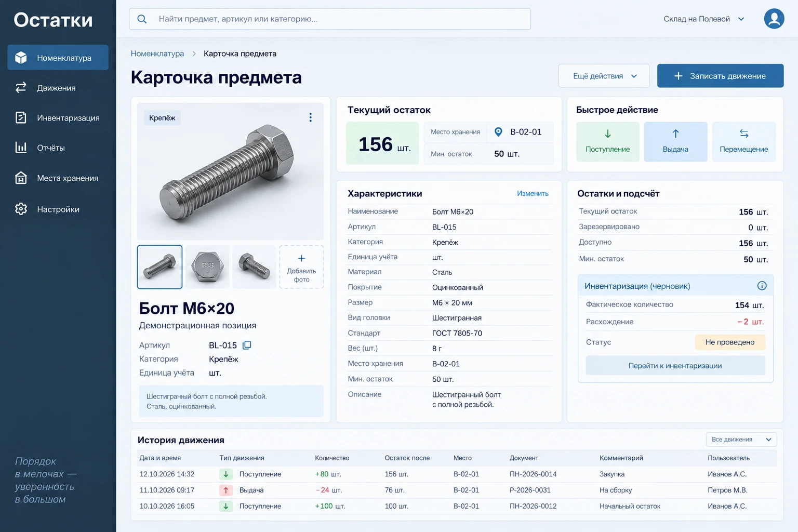Choose the Перемещение quick action
Viewport: 798px width, 532px height.
744,142
